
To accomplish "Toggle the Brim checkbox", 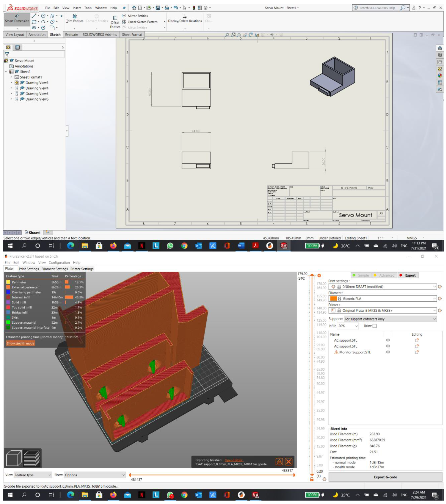I will click(x=374, y=326).
